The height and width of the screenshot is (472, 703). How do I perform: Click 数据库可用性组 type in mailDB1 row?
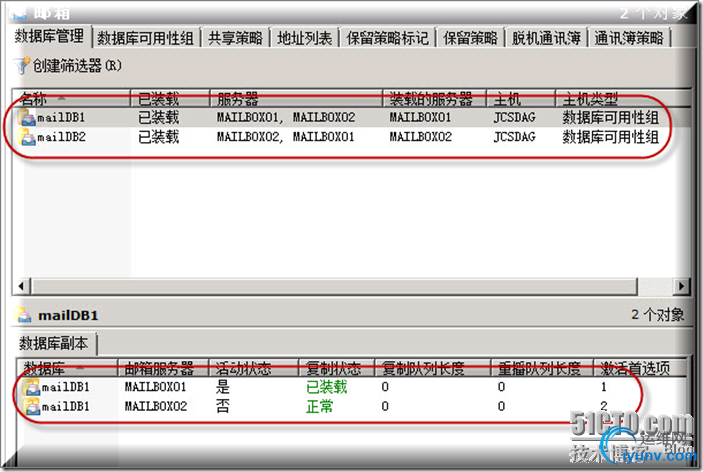tap(611, 117)
